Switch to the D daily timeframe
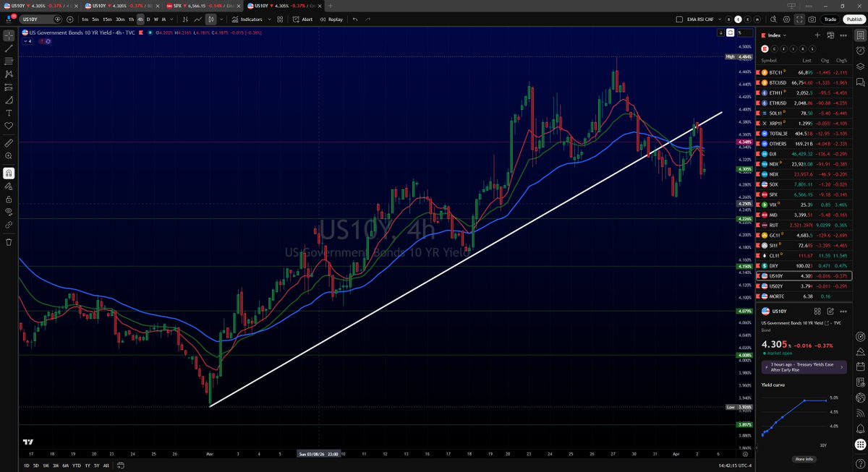The height and width of the screenshot is (472, 868). tap(148, 20)
